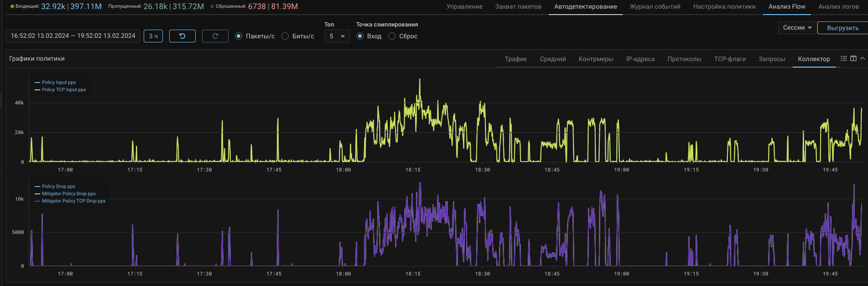868x286 pixels.
Task: Switch the graphs panel to list view
Action: (843, 58)
